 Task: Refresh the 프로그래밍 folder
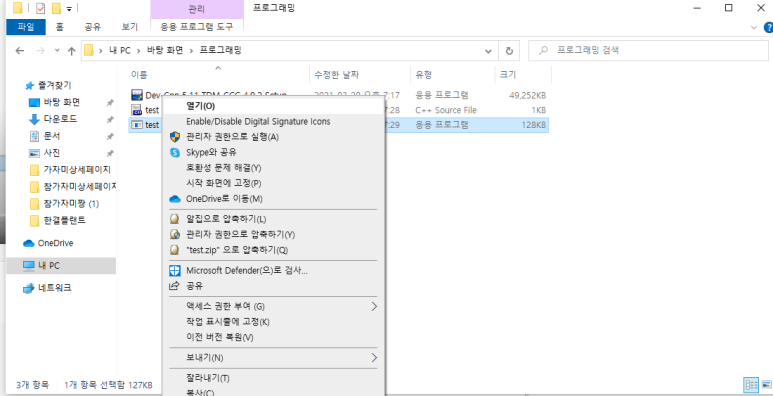point(509,51)
